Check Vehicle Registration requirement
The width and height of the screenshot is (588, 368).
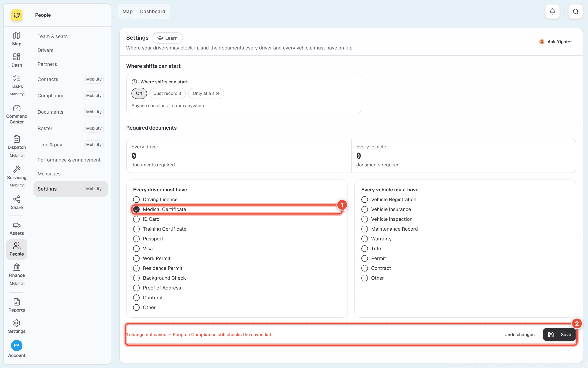click(364, 200)
